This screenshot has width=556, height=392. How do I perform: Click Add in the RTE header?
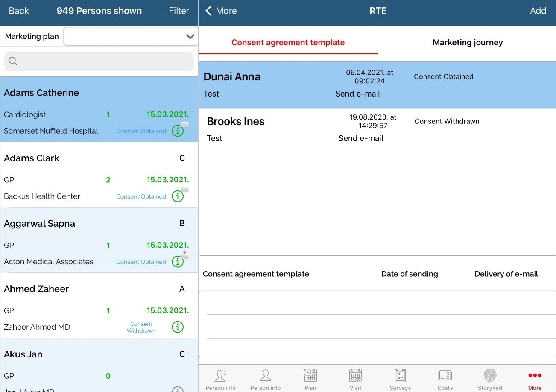tap(538, 11)
